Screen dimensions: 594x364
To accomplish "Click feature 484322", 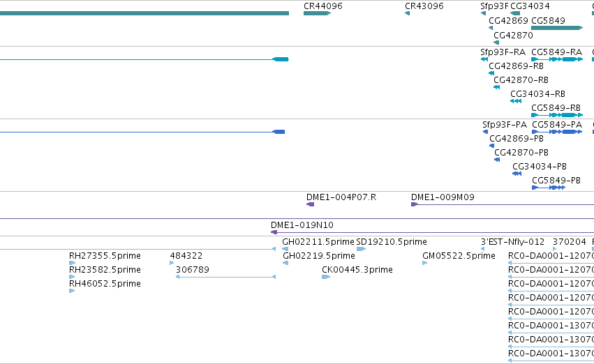I will click(186, 256).
